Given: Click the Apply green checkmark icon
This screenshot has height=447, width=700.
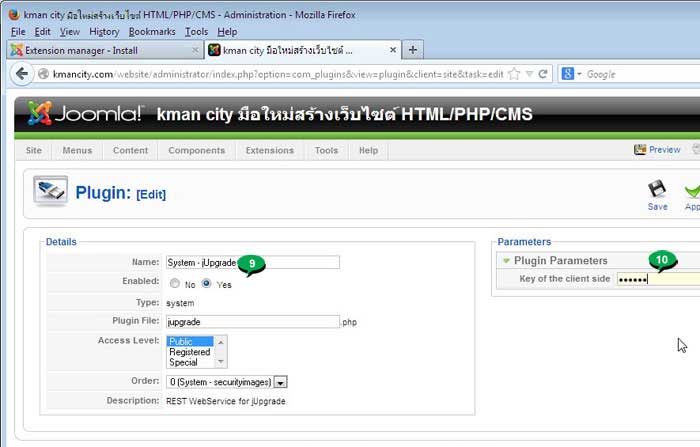Looking at the screenshot, I should point(692,190).
